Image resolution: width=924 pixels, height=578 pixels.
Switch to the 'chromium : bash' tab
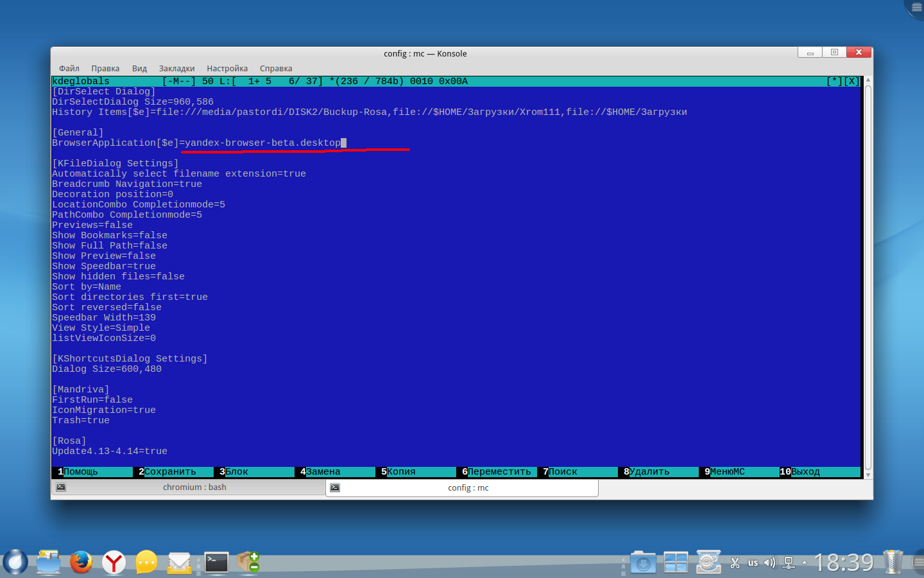click(x=189, y=487)
